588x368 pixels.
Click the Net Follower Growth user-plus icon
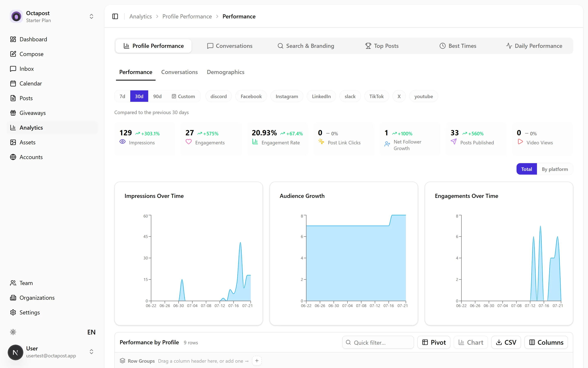[x=387, y=144]
